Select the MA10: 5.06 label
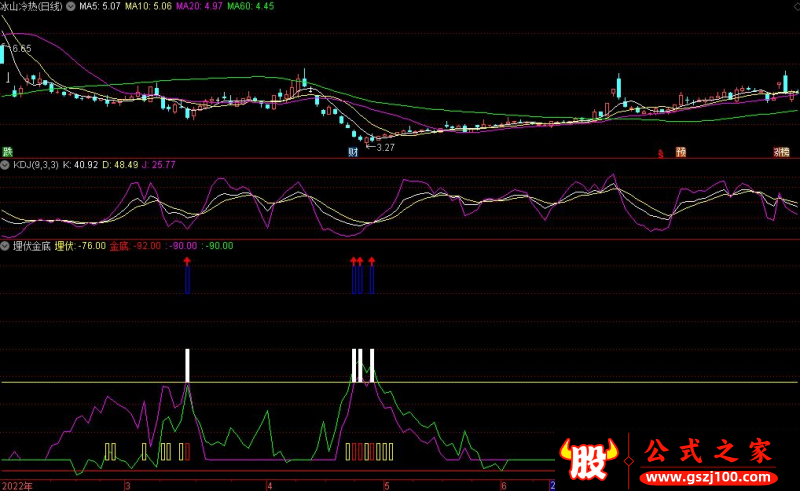This screenshot has width=800, height=491. point(148,7)
